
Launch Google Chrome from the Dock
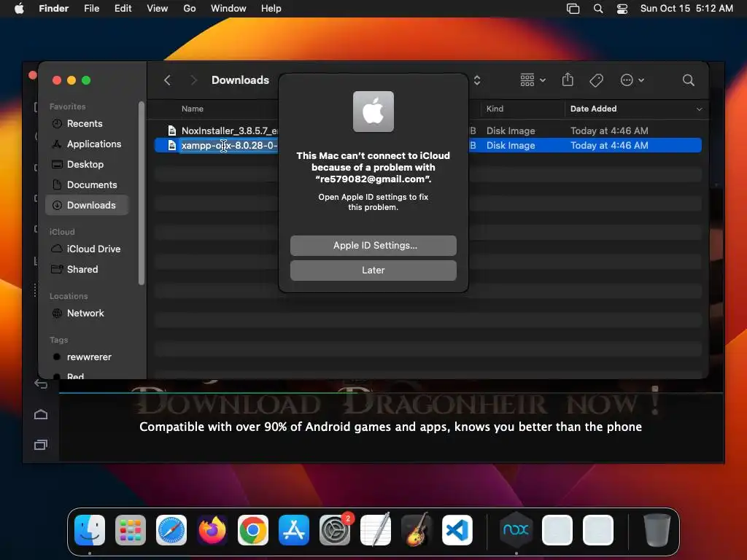click(253, 530)
